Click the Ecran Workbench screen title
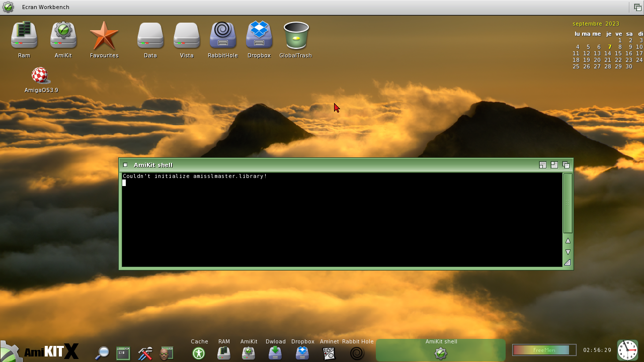Viewport: 644px width, 362px height. 46,7
